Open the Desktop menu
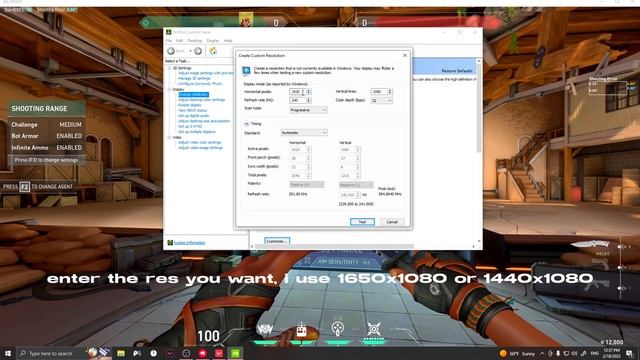The height and width of the screenshot is (360, 640). 195,41
